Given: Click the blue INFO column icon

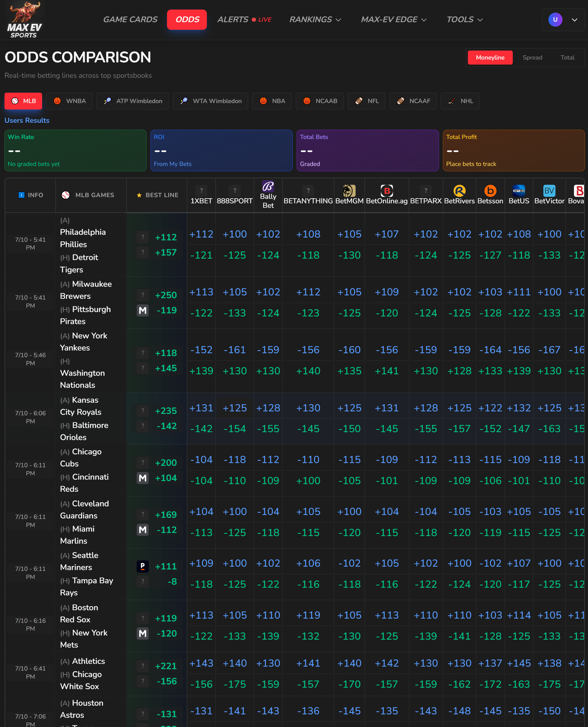Looking at the screenshot, I should [x=21, y=195].
